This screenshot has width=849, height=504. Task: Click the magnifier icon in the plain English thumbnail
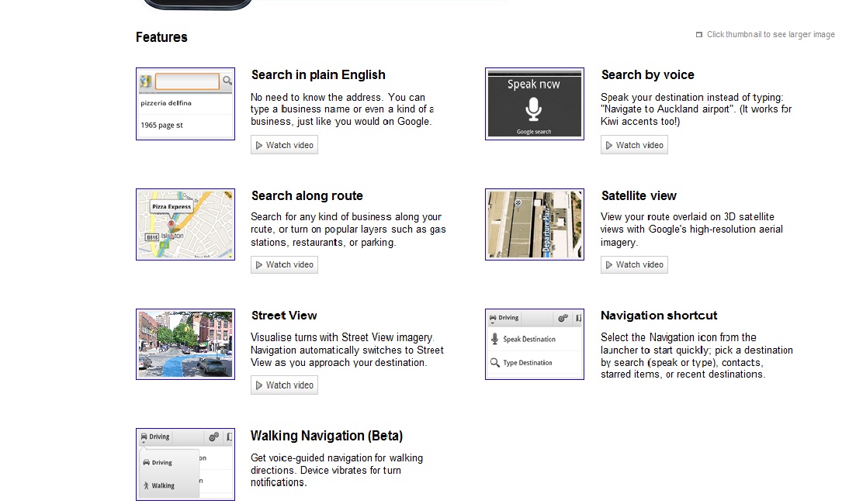point(227,81)
